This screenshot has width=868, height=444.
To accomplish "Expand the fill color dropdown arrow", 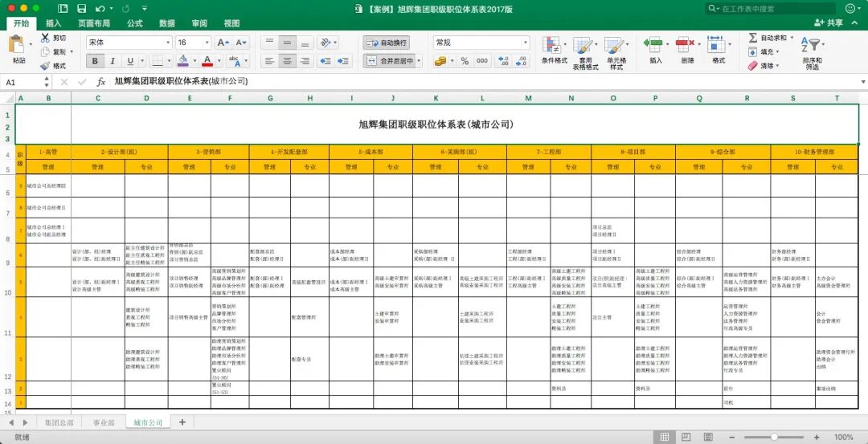I will (194, 61).
